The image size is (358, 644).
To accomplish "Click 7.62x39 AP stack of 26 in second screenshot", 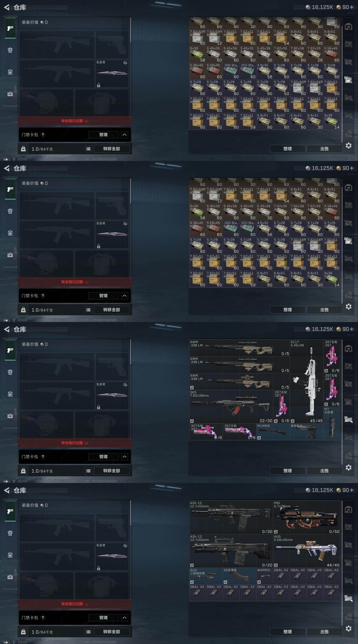I will (315, 212).
